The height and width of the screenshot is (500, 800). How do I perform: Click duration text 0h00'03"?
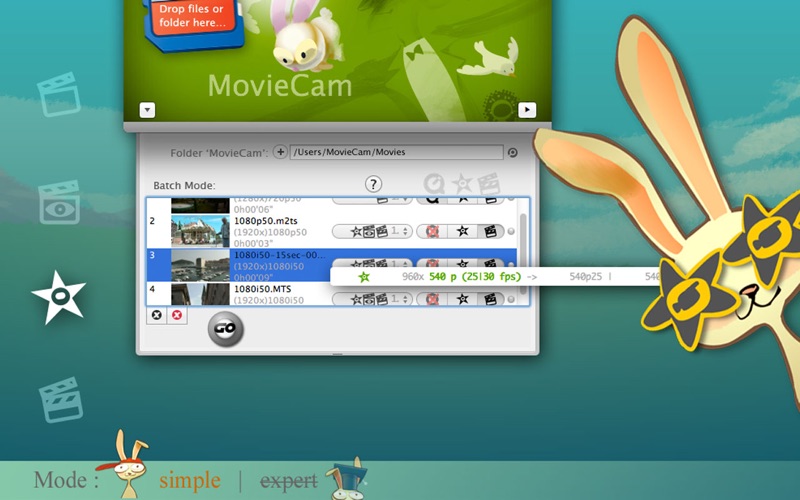(x=253, y=243)
